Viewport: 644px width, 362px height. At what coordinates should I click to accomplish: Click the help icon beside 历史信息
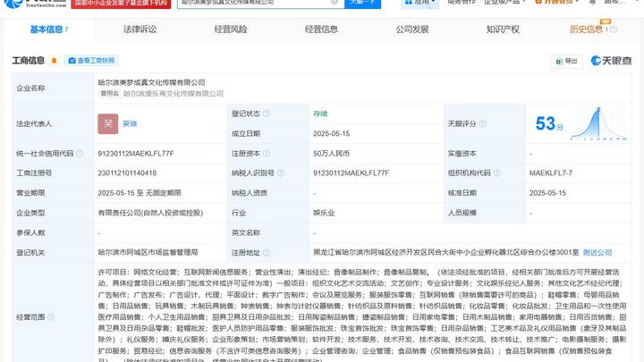click(614, 29)
